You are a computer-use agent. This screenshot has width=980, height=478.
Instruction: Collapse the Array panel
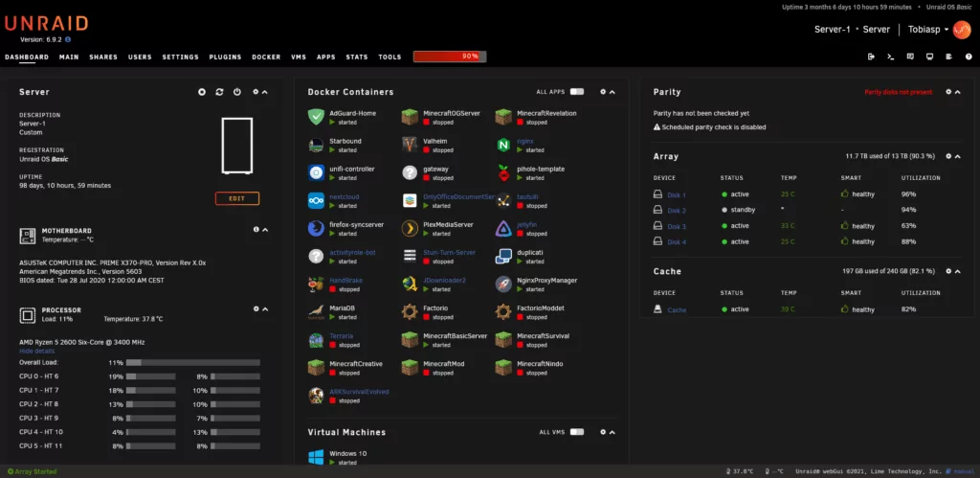957,156
